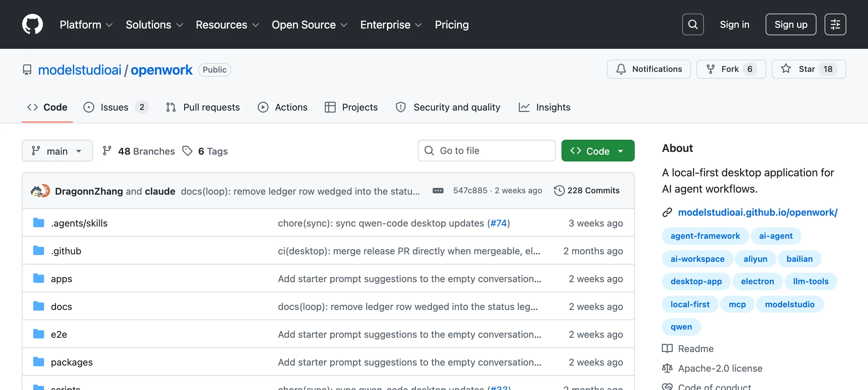Open commit hash 547c885
The image size is (868, 390).
[470, 191]
